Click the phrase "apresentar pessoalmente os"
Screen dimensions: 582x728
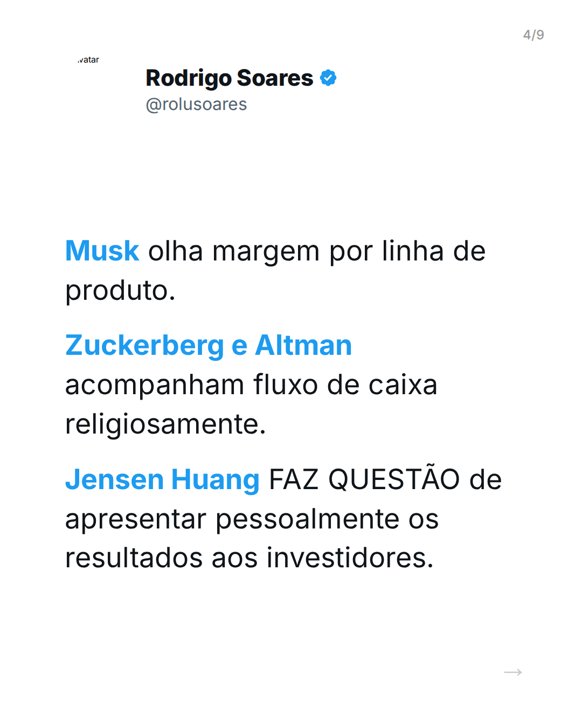click(252, 519)
